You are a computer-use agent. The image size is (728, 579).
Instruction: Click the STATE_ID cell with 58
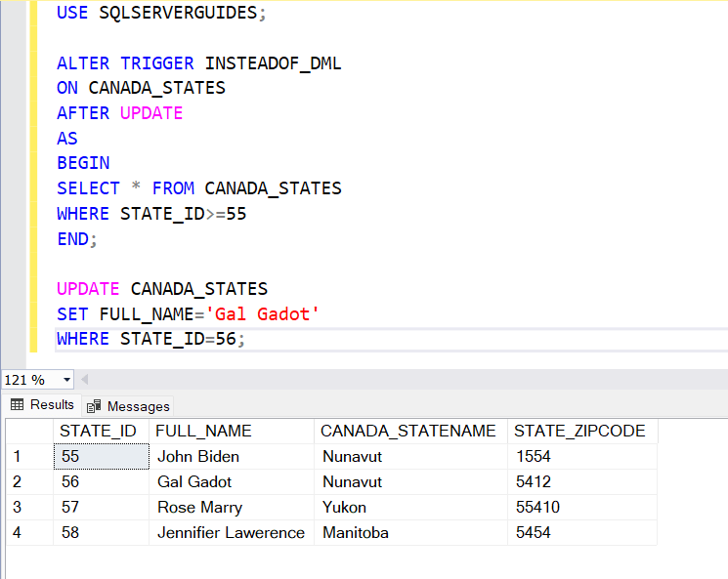102,532
